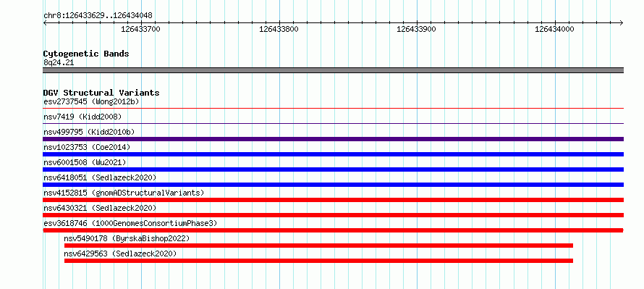This screenshot has height=289, width=644.
Task: Click the thin red esv2737545 feature line
Action: coord(334,109)
